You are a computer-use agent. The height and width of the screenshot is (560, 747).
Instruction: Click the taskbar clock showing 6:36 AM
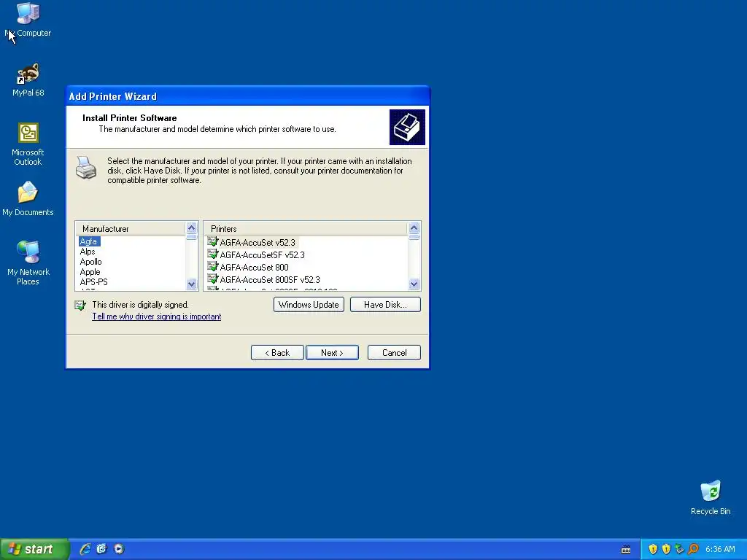[720, 549]
